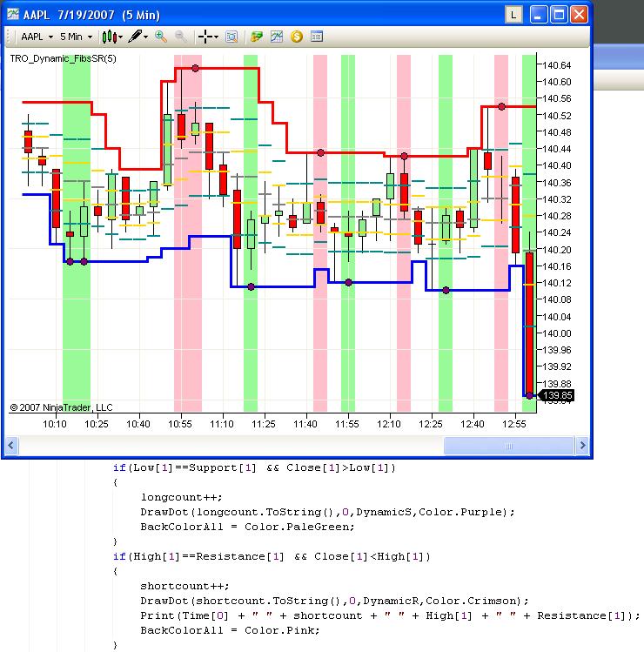Click the 140.32 price axis label
The height and width of the screenshot is (652, 644).
(x=557, y=199)
